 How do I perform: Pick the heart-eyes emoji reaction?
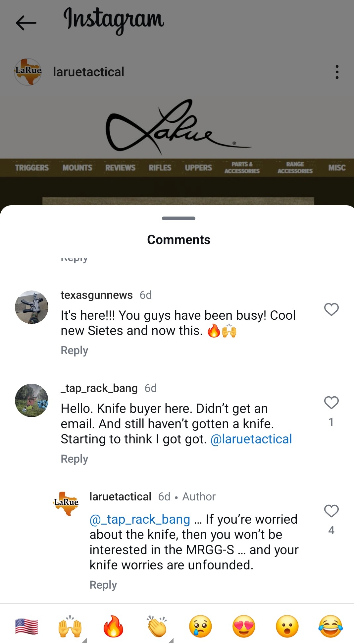click(x=244, y=626)
